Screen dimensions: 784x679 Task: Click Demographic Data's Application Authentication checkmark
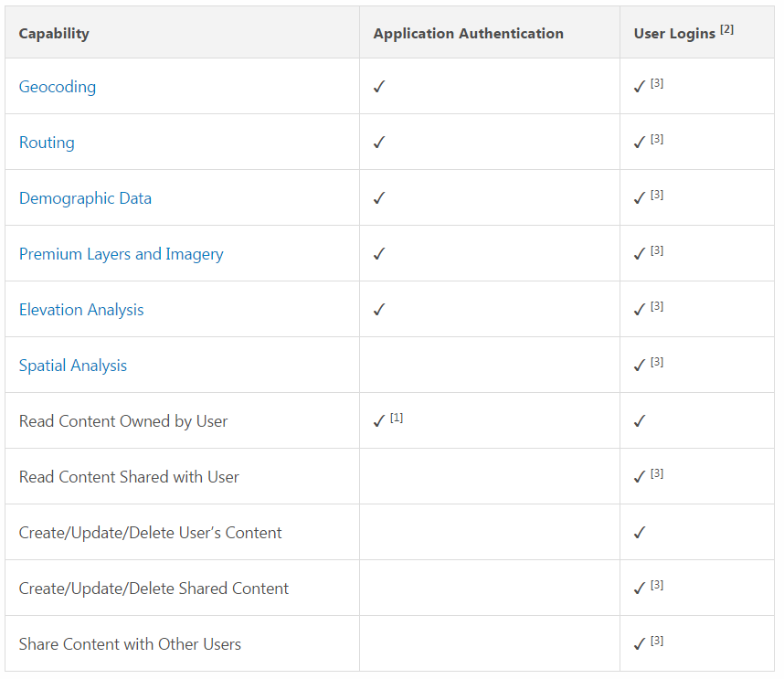(x=379, y=198)
